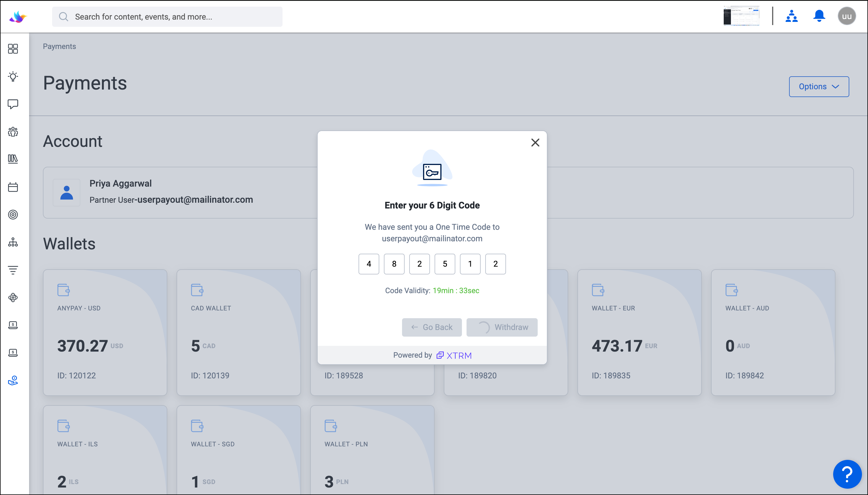
Task: Open the people group sidebar icon
Action: pyautogui.click(x=13, y=132)
